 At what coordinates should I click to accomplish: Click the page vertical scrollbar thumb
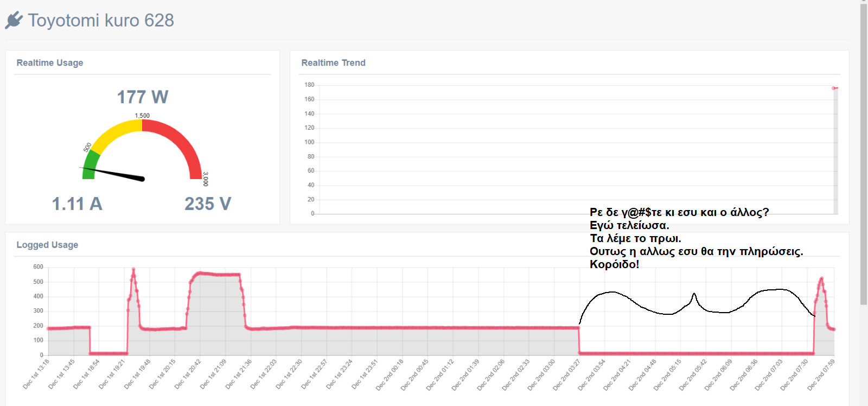[x=864, y=154]
